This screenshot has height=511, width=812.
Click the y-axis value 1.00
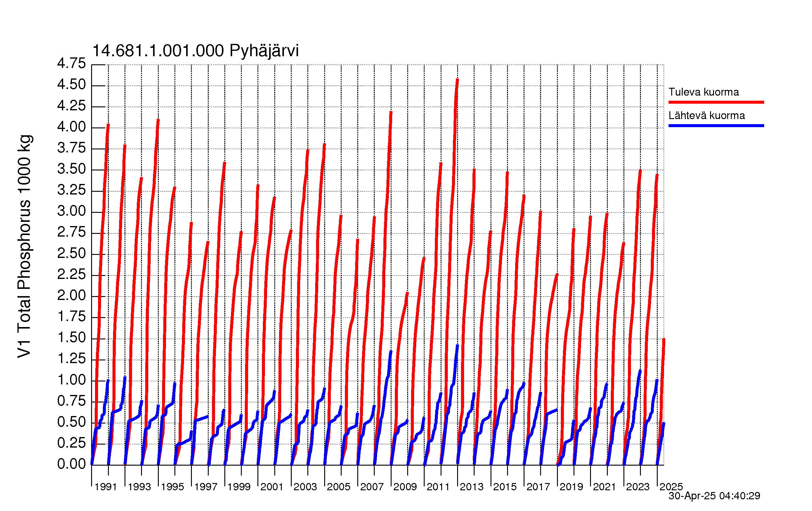click(x=72, y=380)
